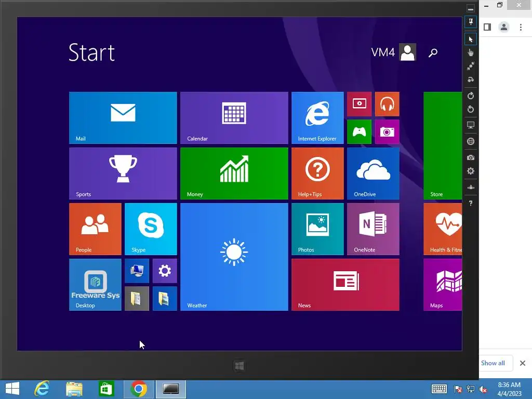Open set location globe icon
The height and width of the screenshot is (399, 532).
click(471, 141)
